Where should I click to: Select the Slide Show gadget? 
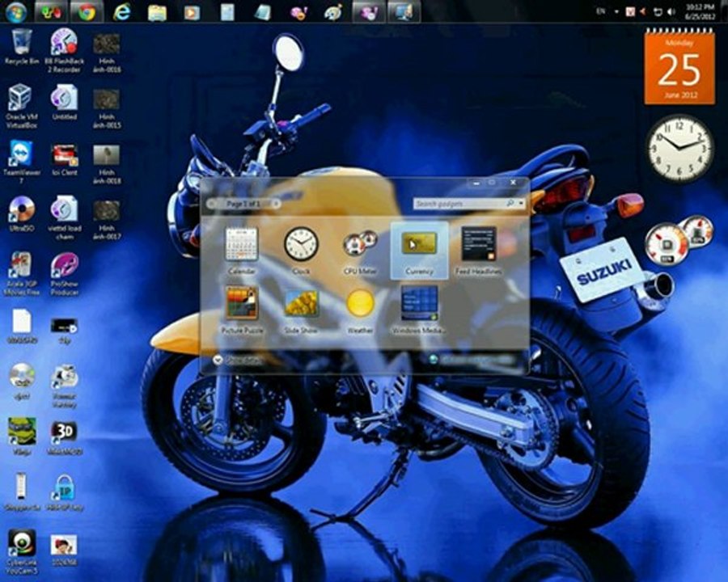pos(301,310)
